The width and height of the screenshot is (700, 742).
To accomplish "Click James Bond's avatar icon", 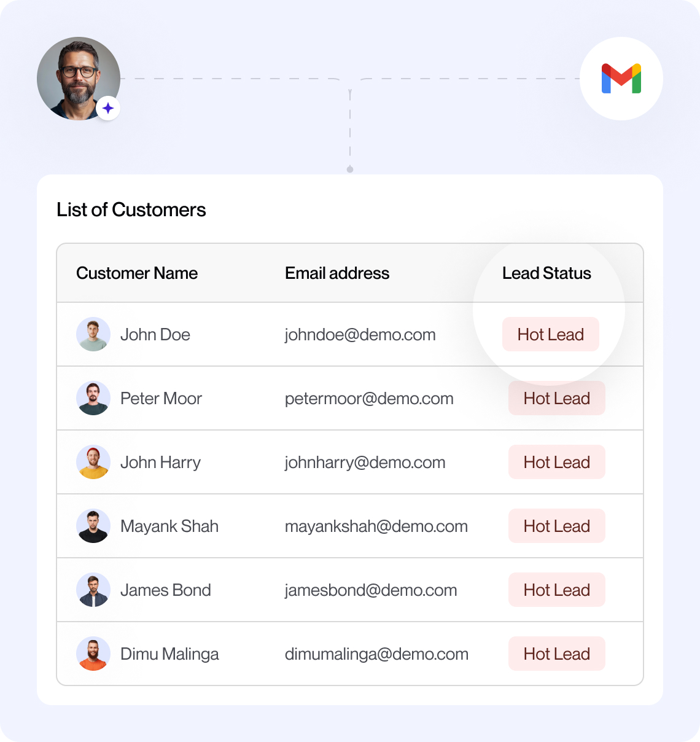I will point(93,590).
